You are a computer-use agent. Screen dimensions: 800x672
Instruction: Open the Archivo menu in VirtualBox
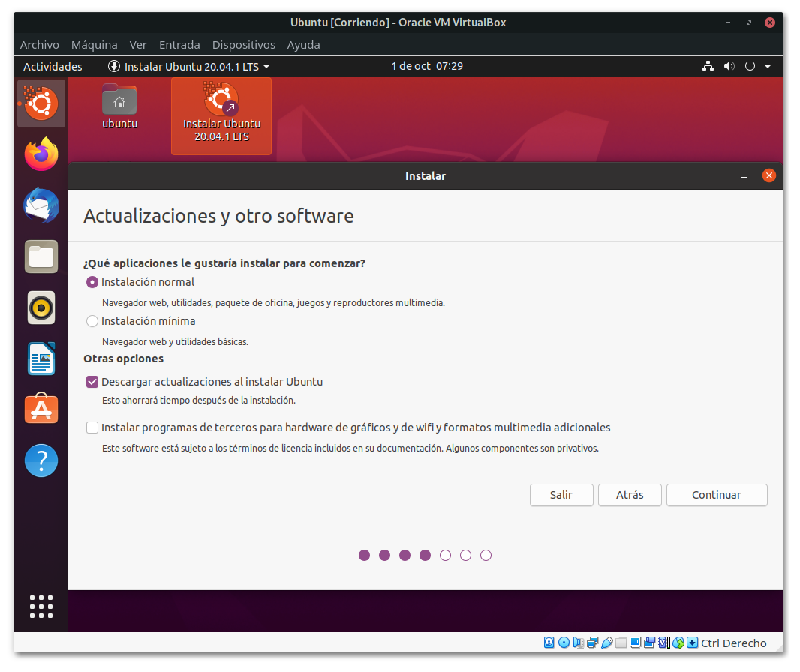click(x=39, y=45)
